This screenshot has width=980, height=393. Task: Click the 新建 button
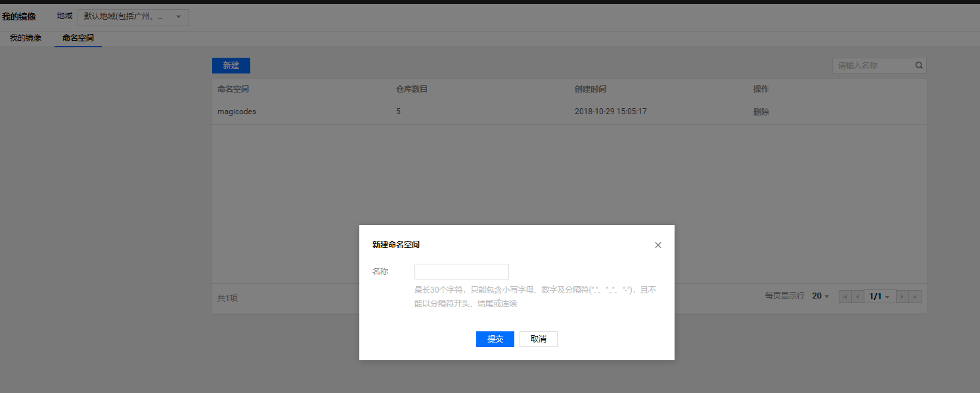point(231,66)
